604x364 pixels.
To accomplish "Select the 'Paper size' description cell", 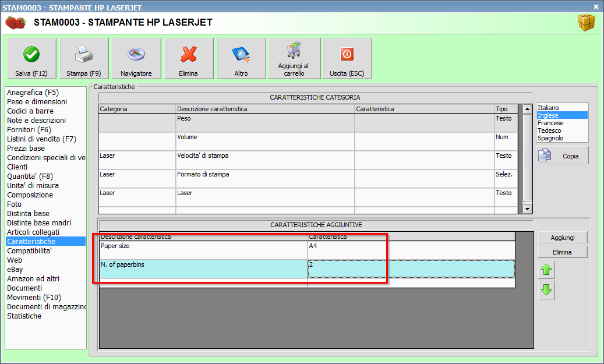I will 203,250.
